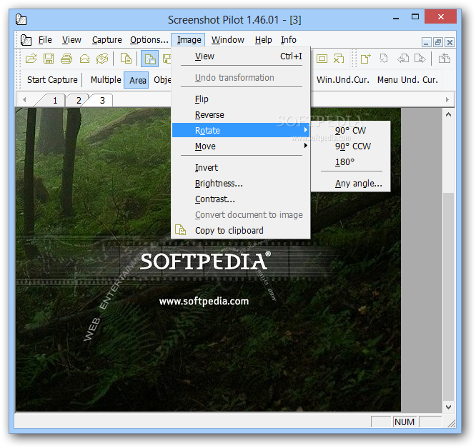Click the previous page arrow icon
Image resolution: width=476 pixels, height=448 pixels.
pos(403,59)
